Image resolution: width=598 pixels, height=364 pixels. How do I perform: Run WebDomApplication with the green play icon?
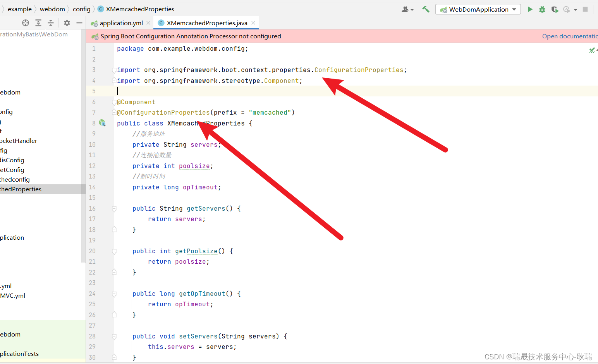point(530,9)
